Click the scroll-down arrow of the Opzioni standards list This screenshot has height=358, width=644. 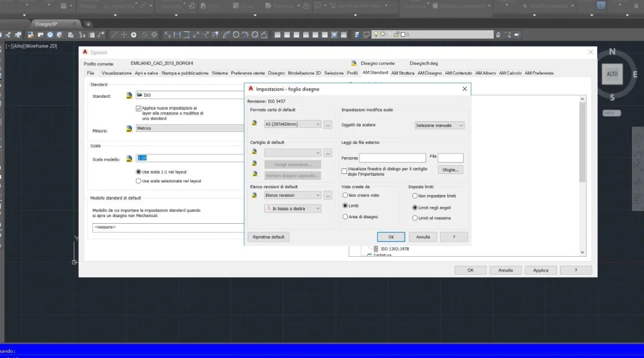(x=583, y=252)
